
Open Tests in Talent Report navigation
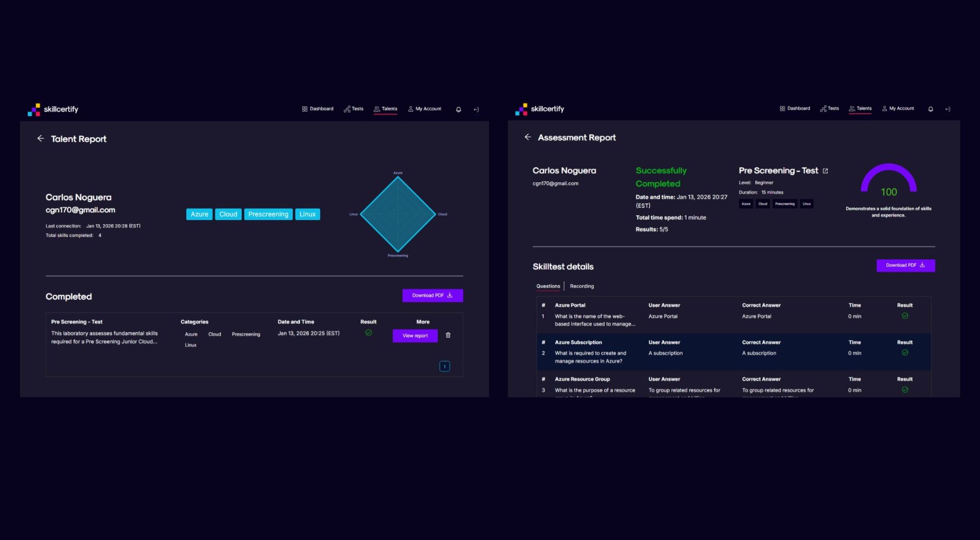[x=353, y=109]
